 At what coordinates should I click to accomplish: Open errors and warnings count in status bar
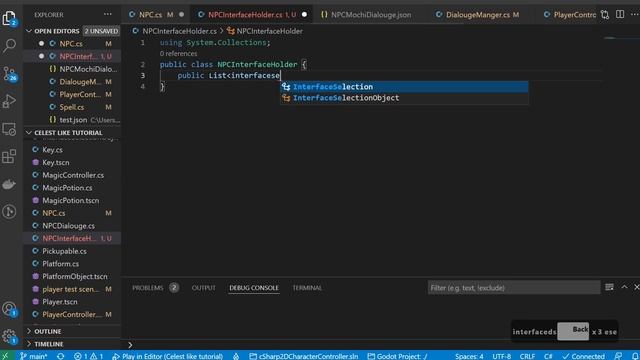(89, 356)
